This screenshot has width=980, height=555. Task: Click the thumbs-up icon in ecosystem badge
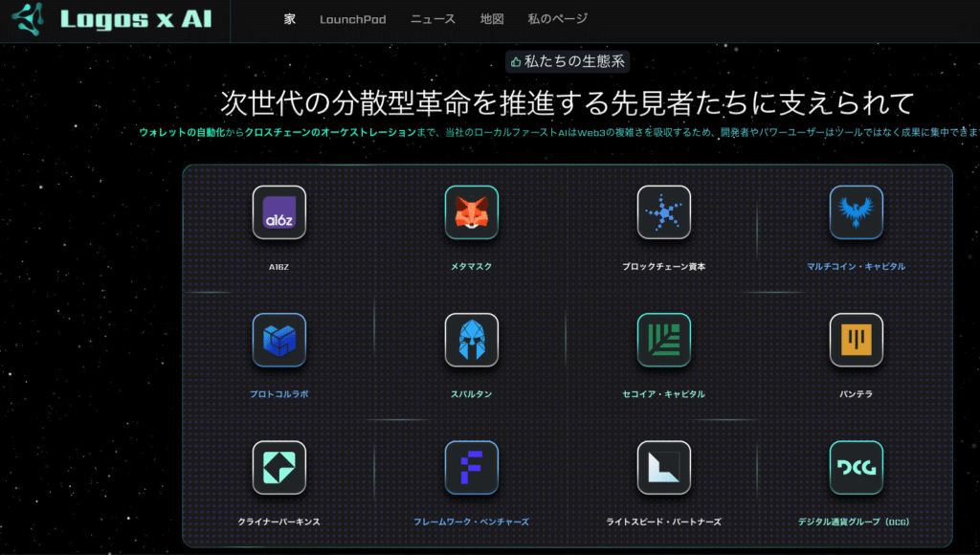click(516, 62)
